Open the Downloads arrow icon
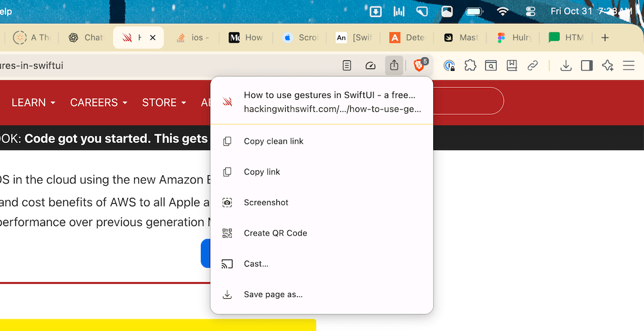This screenshot has height=331, width=644. pos(566,66)
